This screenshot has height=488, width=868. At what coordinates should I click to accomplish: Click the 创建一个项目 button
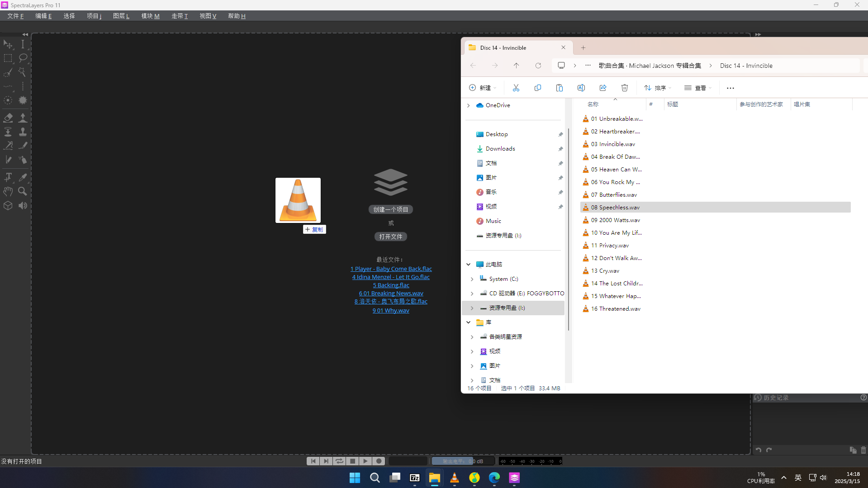pyautogui.click(x=391, y=209)
